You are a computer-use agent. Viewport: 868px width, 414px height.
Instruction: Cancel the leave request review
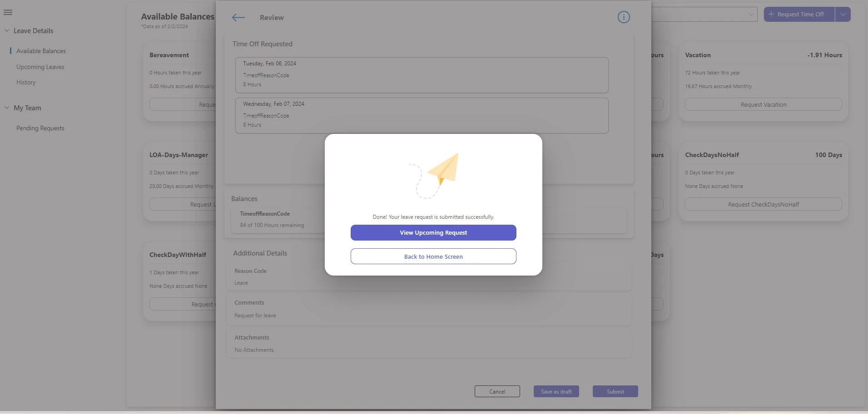[x=497, y=391]
